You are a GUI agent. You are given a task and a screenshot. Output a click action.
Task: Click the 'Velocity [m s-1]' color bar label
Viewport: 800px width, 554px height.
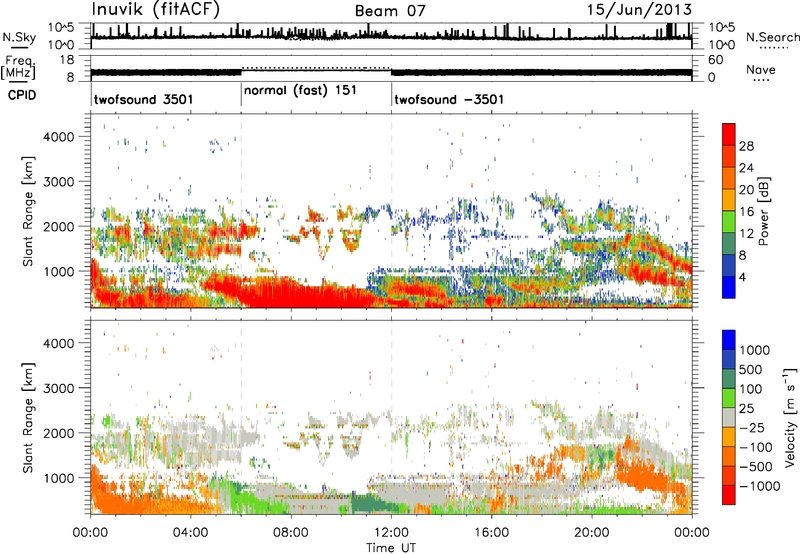790,417
